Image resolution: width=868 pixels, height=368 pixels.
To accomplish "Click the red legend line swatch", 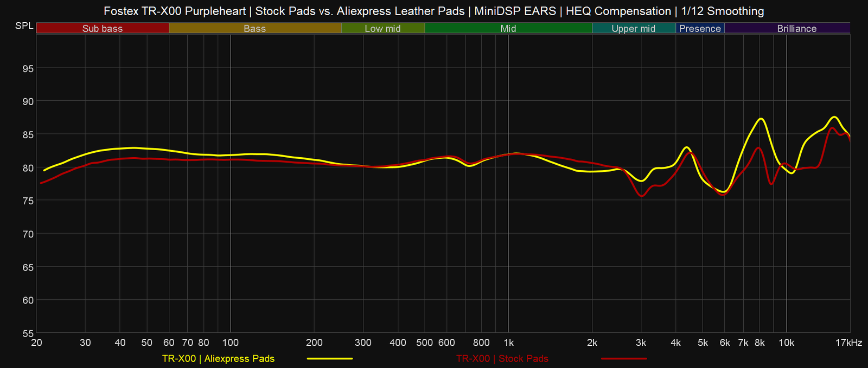I will tap(624, 359).
